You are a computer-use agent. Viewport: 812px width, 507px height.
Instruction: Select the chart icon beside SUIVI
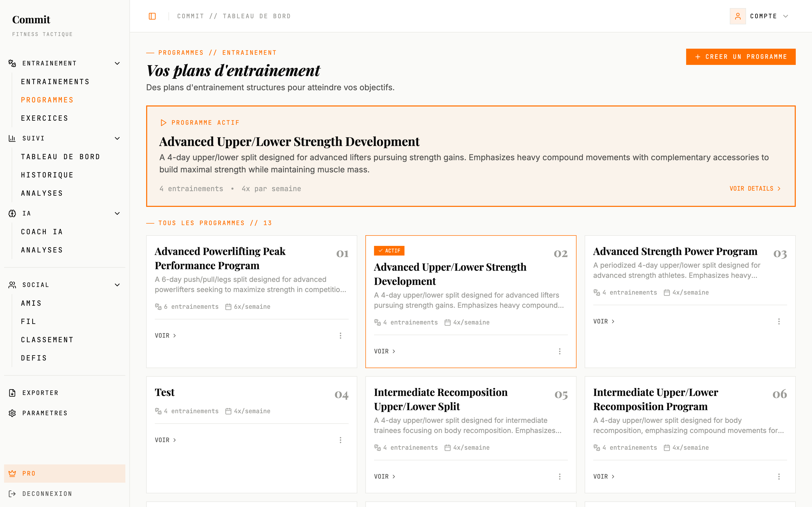tap(12, 138)
